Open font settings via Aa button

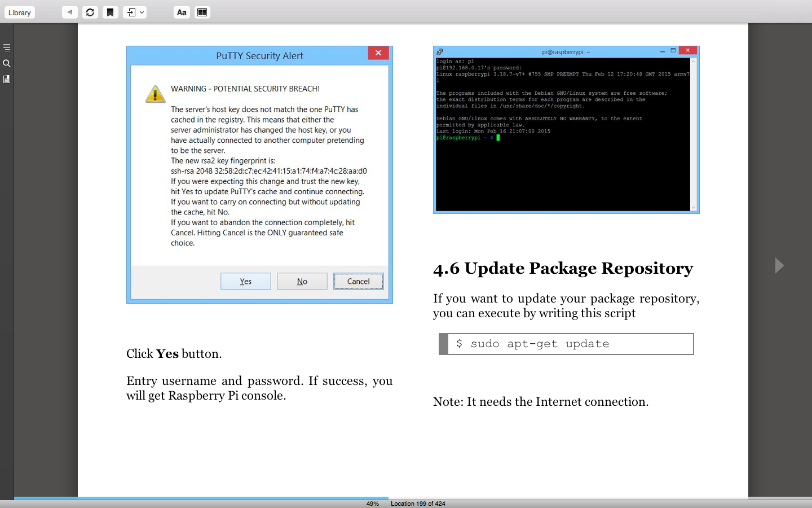[x=182, y=12]
